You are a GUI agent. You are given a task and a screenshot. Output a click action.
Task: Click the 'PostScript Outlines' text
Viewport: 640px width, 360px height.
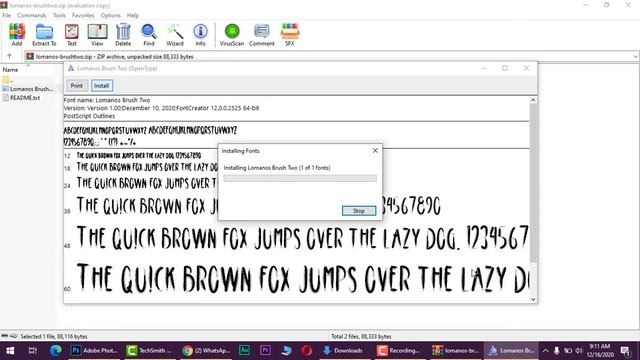tap(89, 116)
